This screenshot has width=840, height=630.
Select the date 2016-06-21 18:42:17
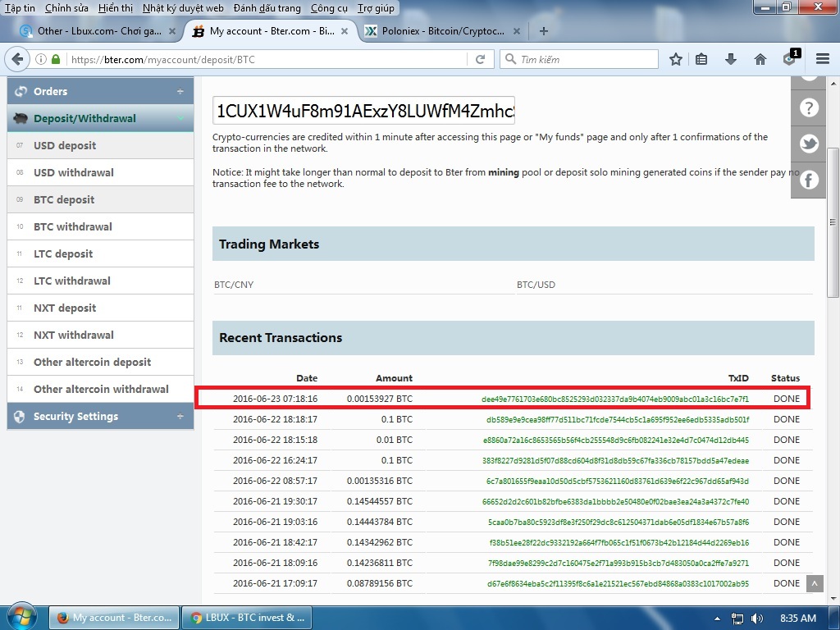point(275,542)
